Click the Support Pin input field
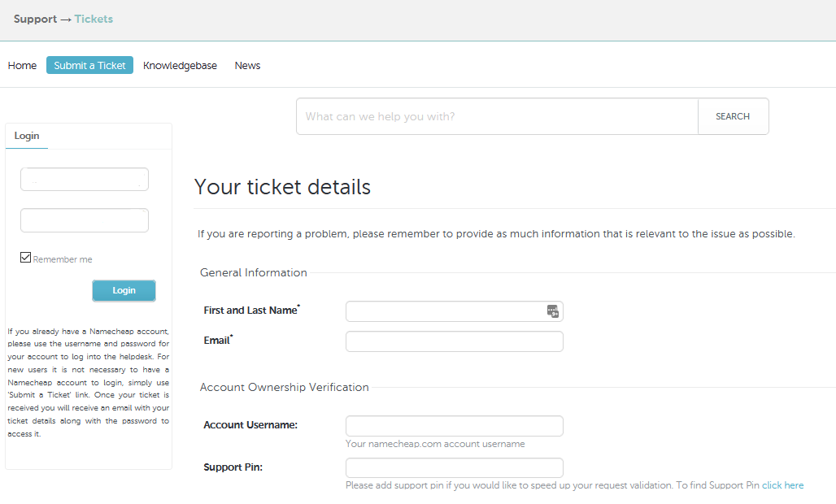 (x=455, y=467)
